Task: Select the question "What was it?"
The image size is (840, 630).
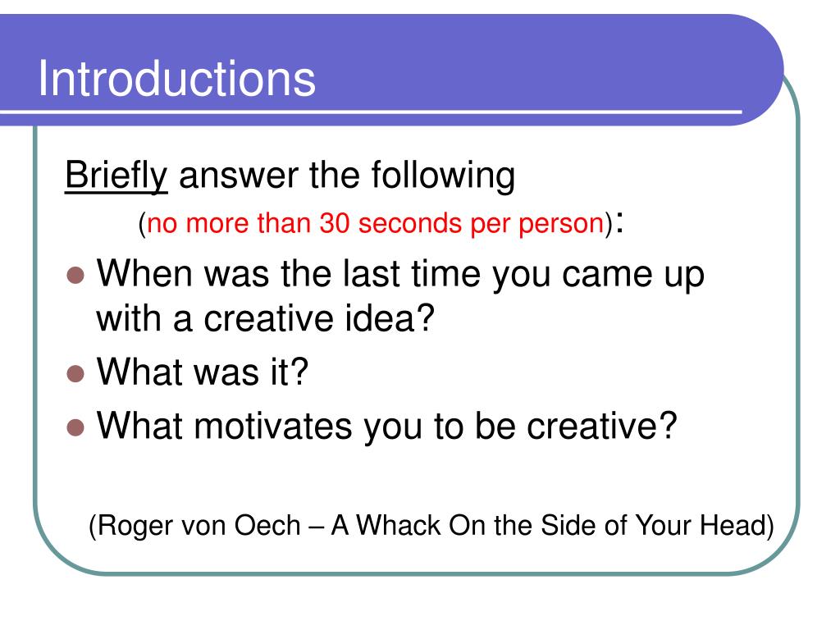Action: click(x=203, y=372)
